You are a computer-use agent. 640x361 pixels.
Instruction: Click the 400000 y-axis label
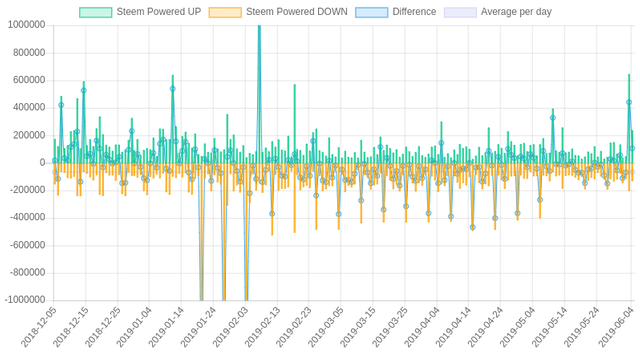(x=29, y=107)
